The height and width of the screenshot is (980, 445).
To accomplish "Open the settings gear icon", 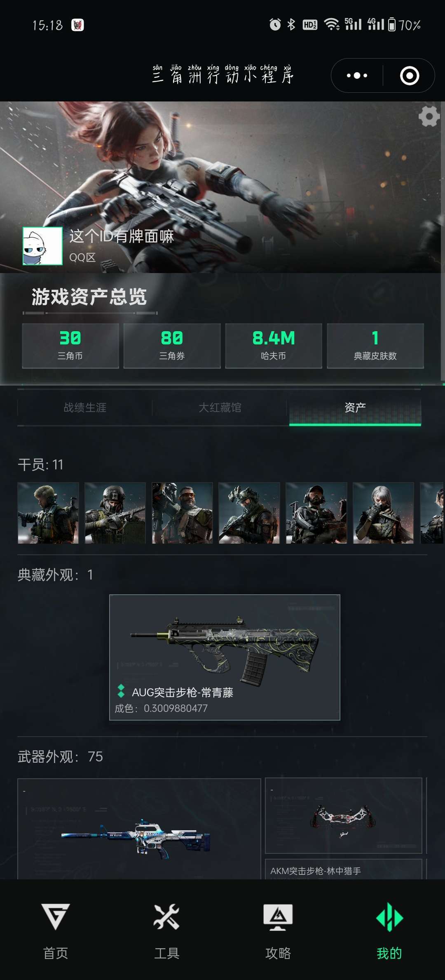I will point(429,116).
